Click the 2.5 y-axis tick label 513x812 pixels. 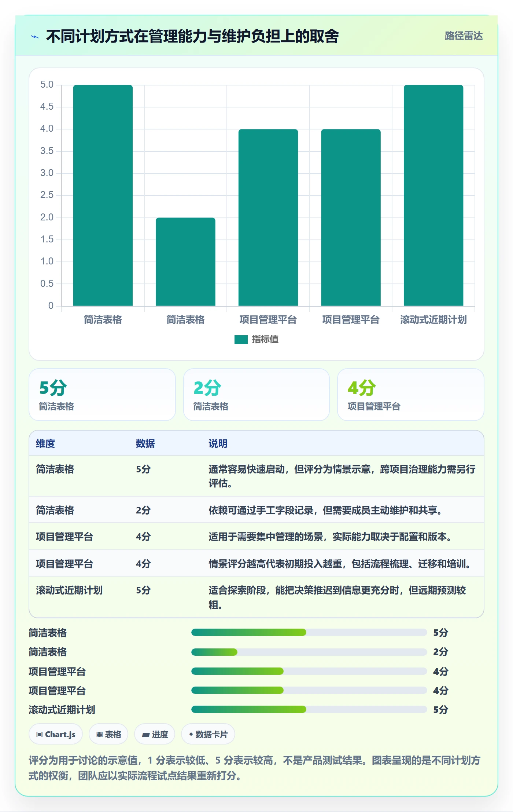coord(47,195)
